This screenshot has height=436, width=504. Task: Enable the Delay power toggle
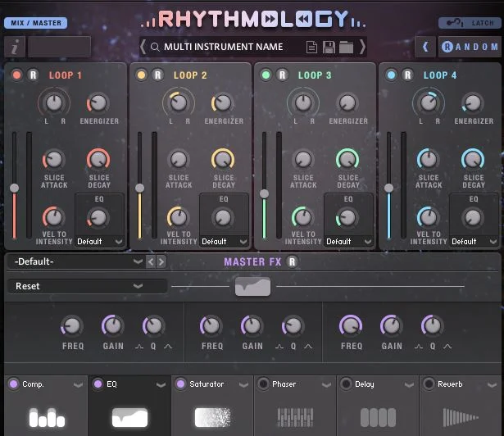pos(346,384)
